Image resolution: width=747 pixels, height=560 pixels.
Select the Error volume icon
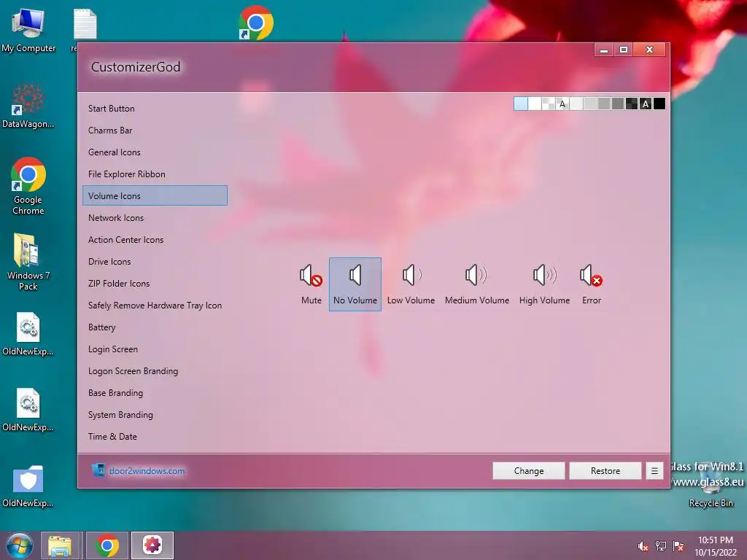[591, 284]
